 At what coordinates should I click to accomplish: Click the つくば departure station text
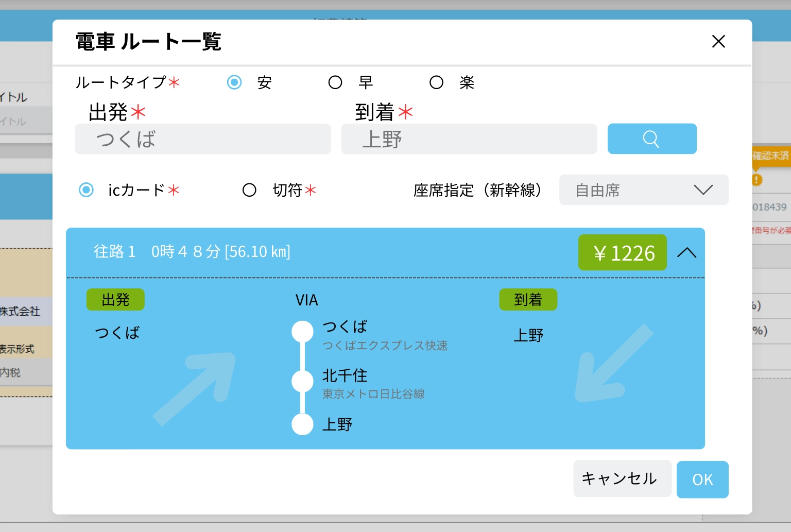tap(117, 333)
